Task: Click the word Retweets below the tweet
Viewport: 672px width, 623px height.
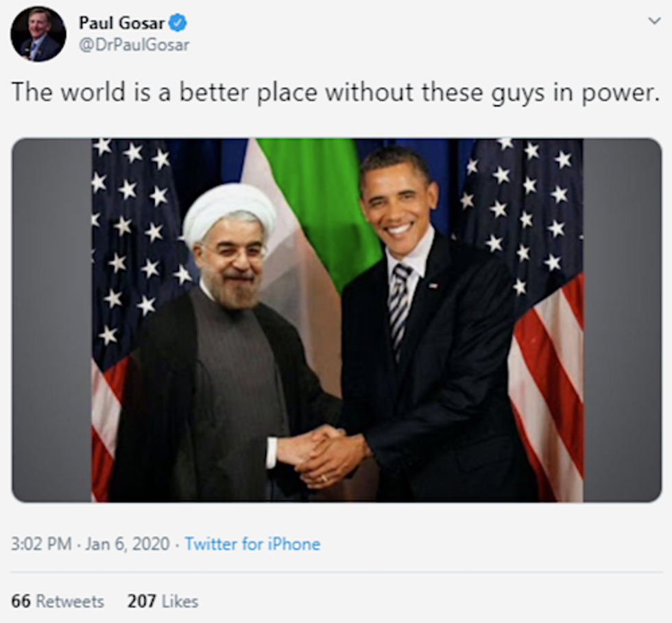Action: (70, 601)
